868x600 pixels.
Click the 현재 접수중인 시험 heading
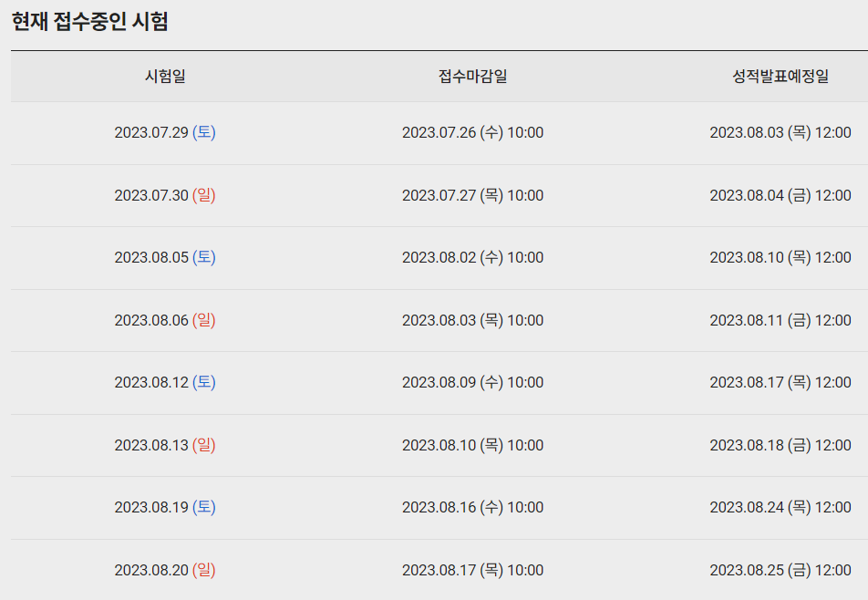(x=89, y=22)
